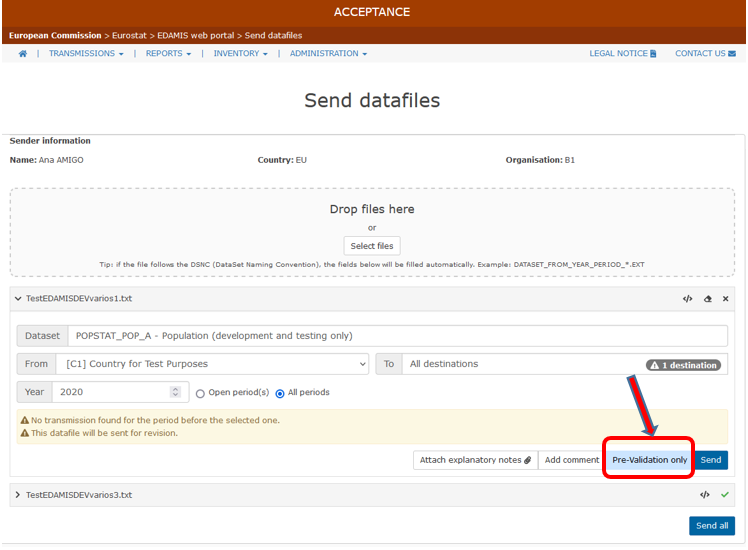Click the Dataset input field

[x=398, y=336]
